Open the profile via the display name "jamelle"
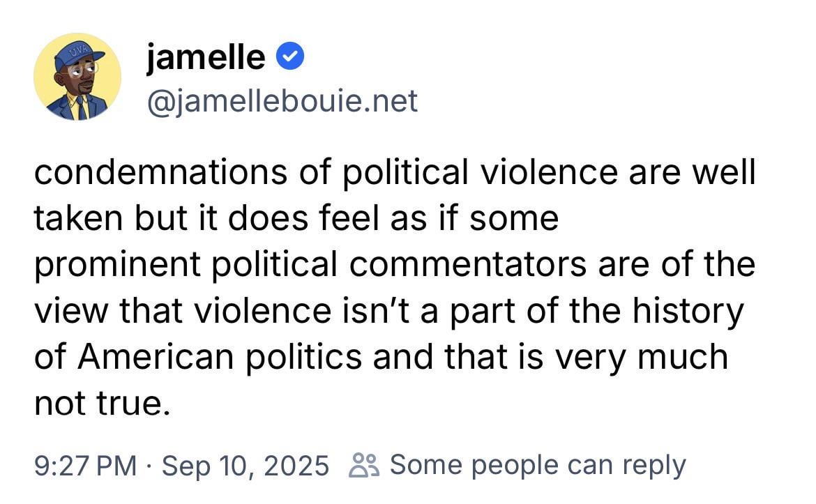 pos(206,57)
